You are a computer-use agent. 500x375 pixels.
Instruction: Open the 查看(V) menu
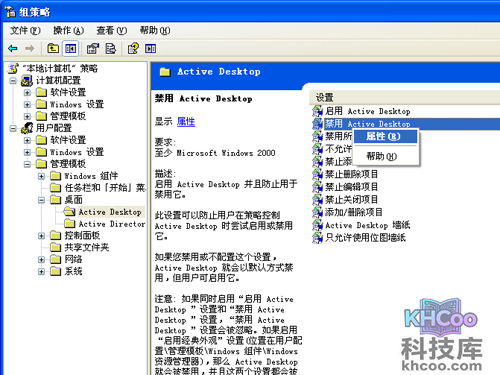point(112,31)
